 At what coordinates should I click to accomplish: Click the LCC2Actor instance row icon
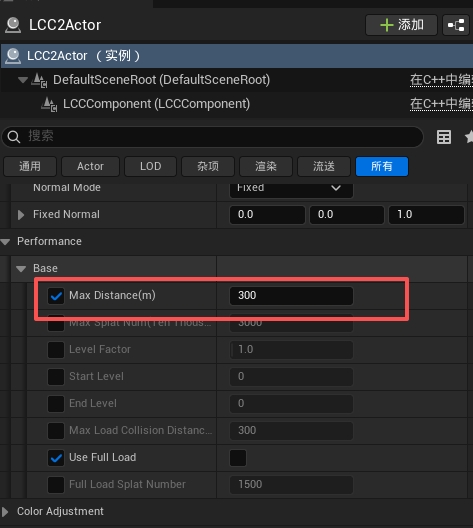(x=13, y=56)
